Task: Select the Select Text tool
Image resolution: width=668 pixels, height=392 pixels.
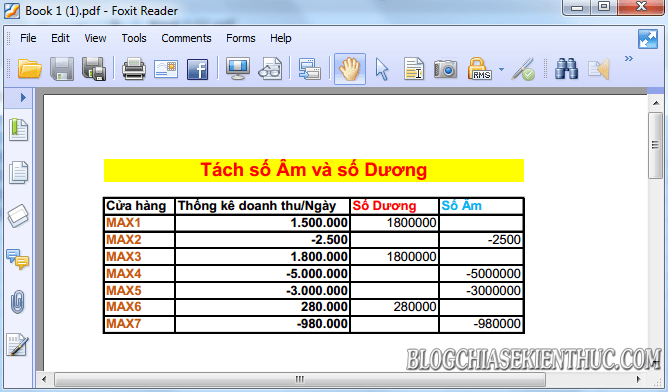Action: pos(414,69)
